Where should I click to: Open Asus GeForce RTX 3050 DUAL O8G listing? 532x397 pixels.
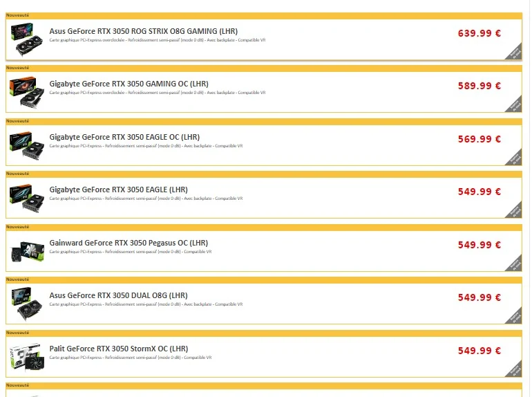(x=118, y=295)
